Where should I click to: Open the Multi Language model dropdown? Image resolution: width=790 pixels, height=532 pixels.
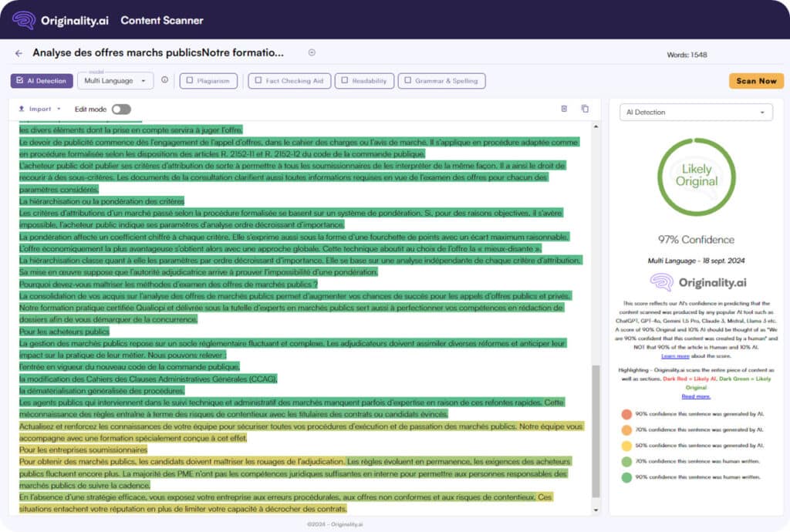point(116,80)
